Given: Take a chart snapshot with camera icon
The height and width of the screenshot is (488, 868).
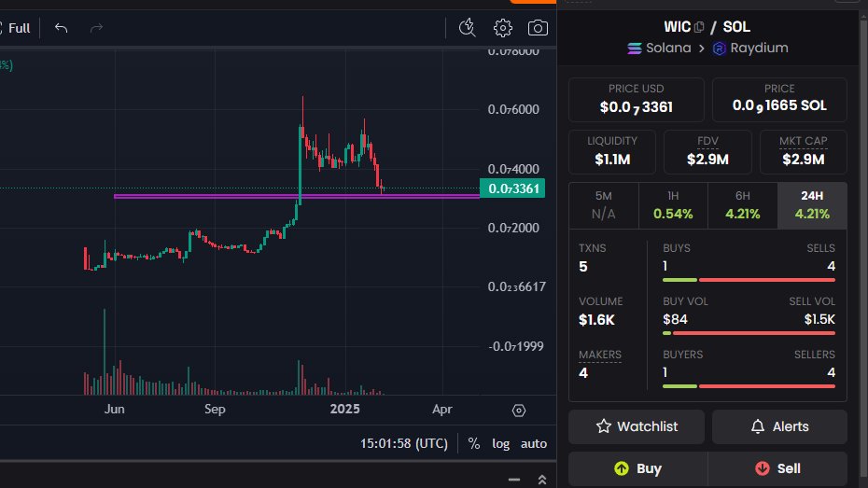Looking at the screenshot, I should click(x=538, y=28).
